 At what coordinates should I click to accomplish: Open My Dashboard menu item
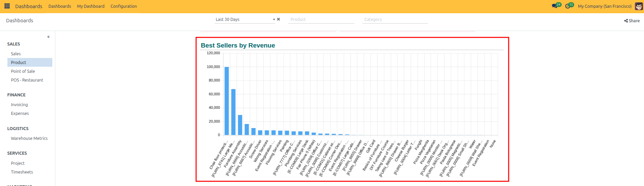91,6
